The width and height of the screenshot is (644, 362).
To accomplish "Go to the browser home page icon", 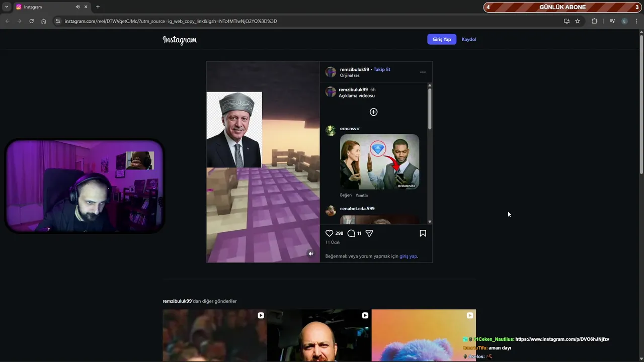I will [43, 21].
